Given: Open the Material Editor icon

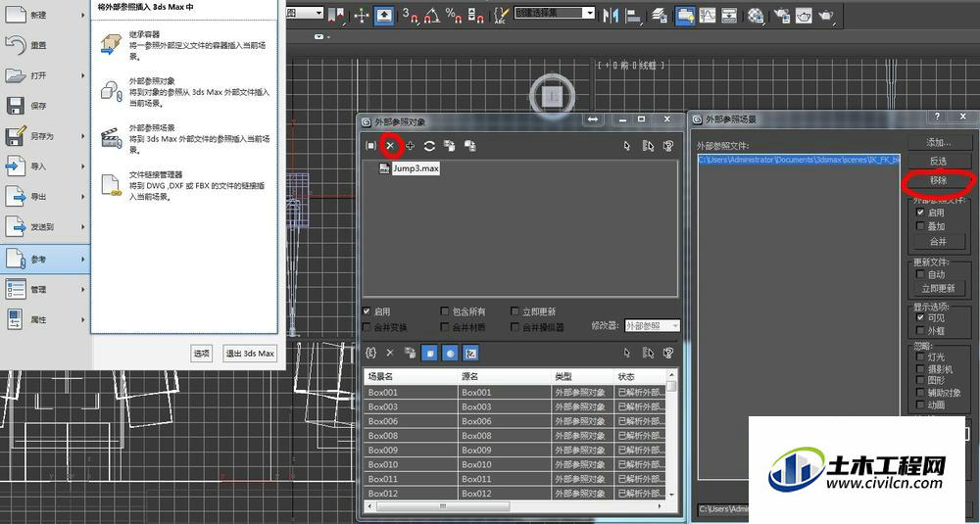Looking at the screenshot, I should point(756,16).
